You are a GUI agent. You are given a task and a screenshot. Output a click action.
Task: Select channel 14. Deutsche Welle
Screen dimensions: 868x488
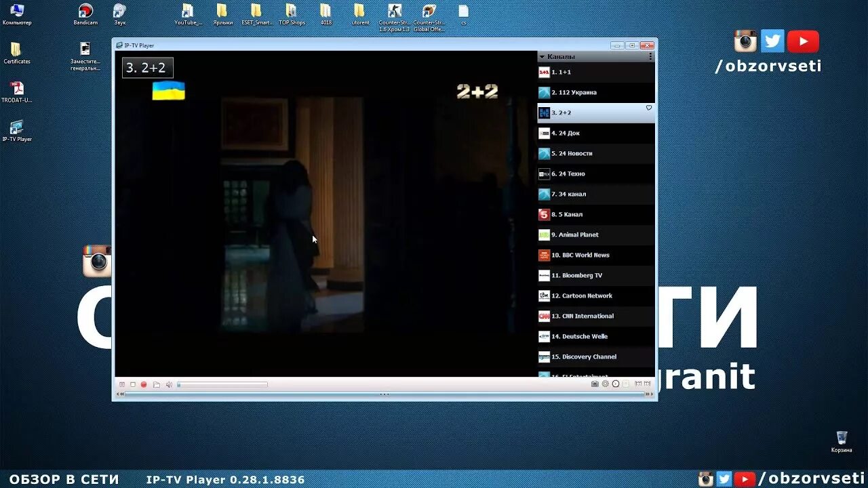click(596, 336)
